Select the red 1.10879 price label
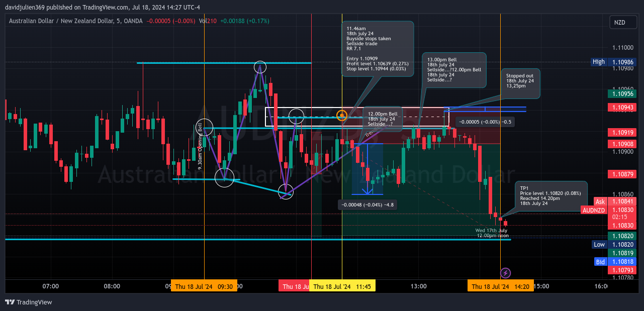The width and height of the screenshot is (644, 311). coord(623,174)
